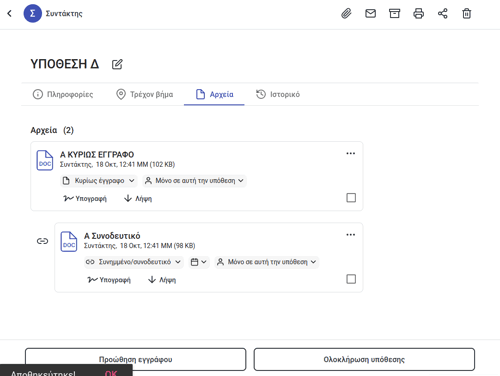The width and height of the screenshot is (500, 376).
Task: Share the case with the share icon
Action: 443,14
